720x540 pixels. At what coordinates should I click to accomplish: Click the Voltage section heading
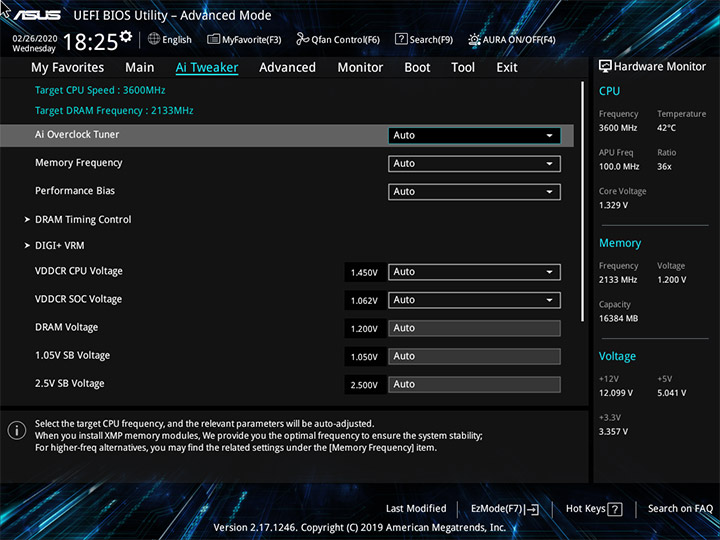pyautogui.click(x=617, y=356)
